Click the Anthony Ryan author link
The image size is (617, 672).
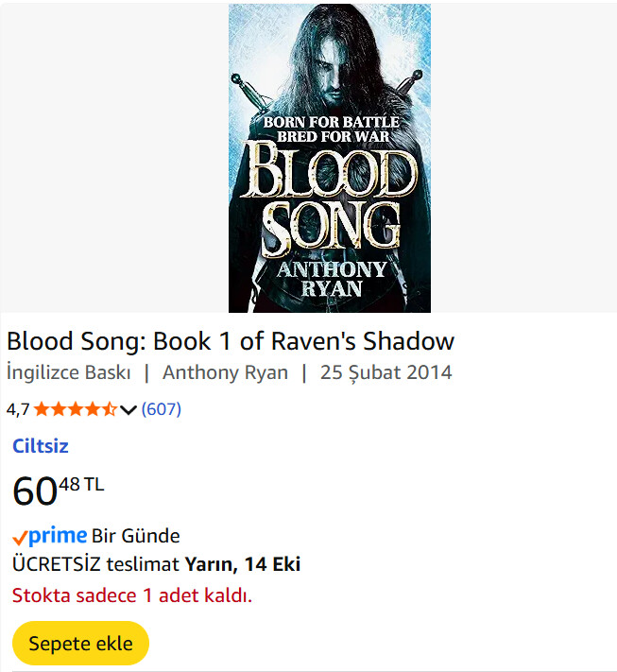[225, 372]
